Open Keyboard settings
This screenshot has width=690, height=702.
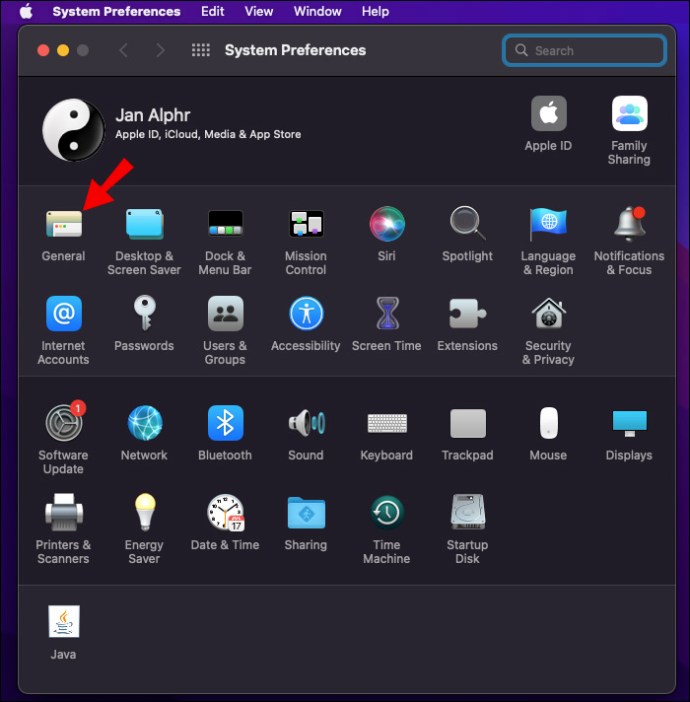[x=387, y=423]
